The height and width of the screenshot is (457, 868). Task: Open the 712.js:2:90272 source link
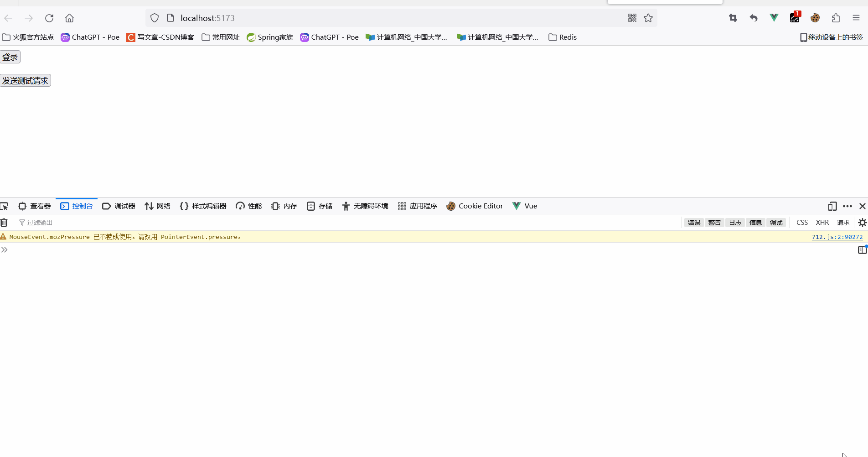pos(837,237)
